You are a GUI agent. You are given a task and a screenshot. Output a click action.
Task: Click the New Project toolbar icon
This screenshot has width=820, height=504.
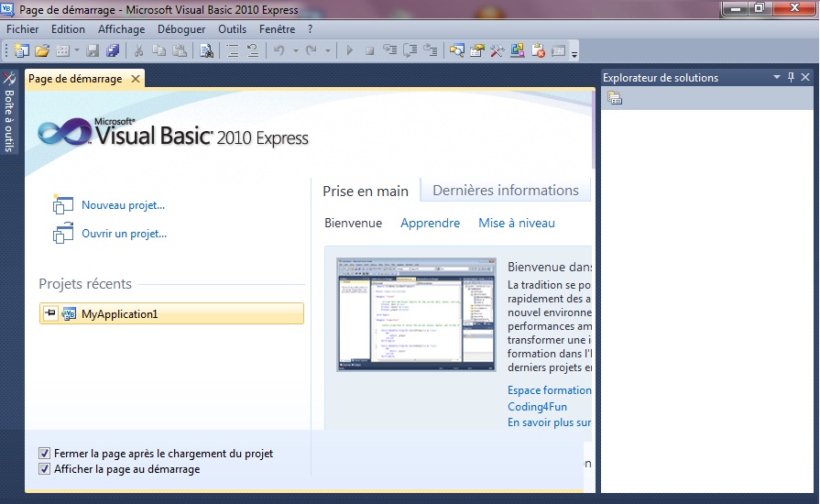[21, 50]
